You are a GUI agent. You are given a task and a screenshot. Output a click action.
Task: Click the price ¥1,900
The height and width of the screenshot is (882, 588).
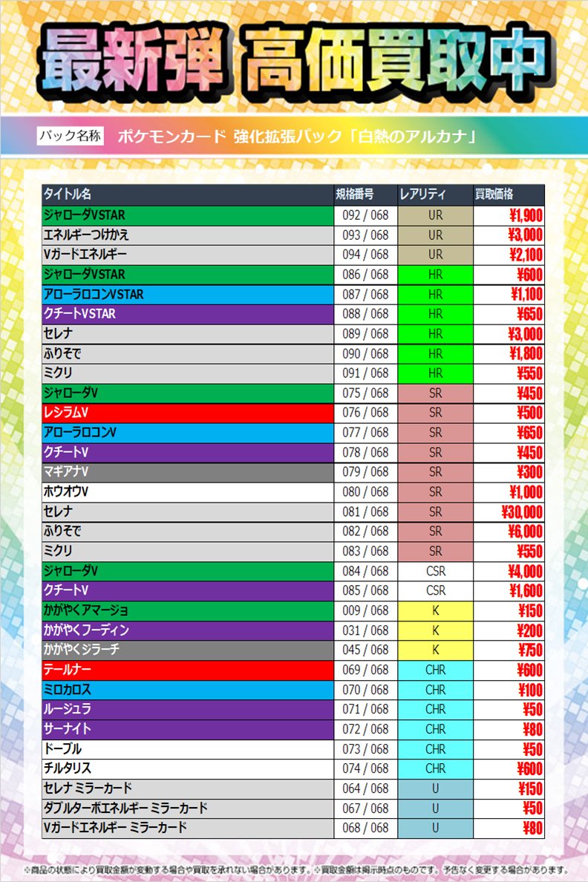point(526,215)
